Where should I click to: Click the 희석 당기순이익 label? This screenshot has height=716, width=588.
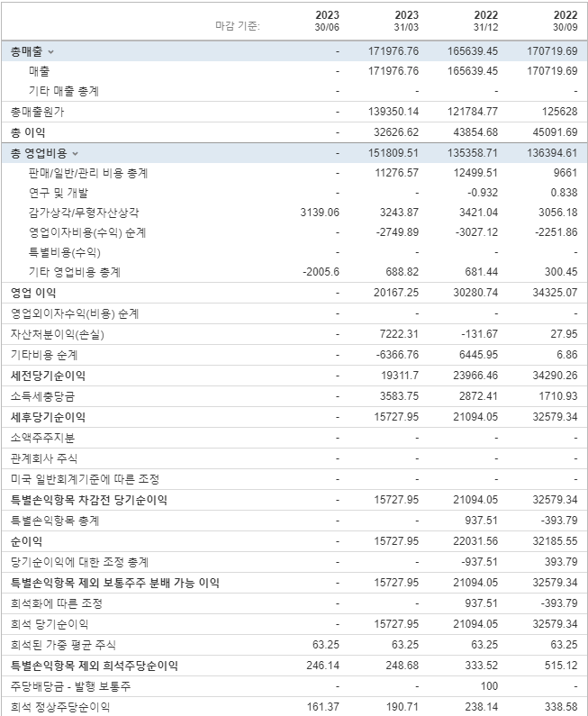pos(50,625)
